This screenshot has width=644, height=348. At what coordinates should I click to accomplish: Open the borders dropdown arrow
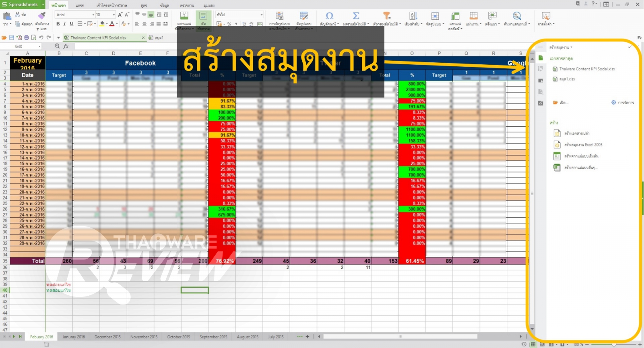click(85, 24)
